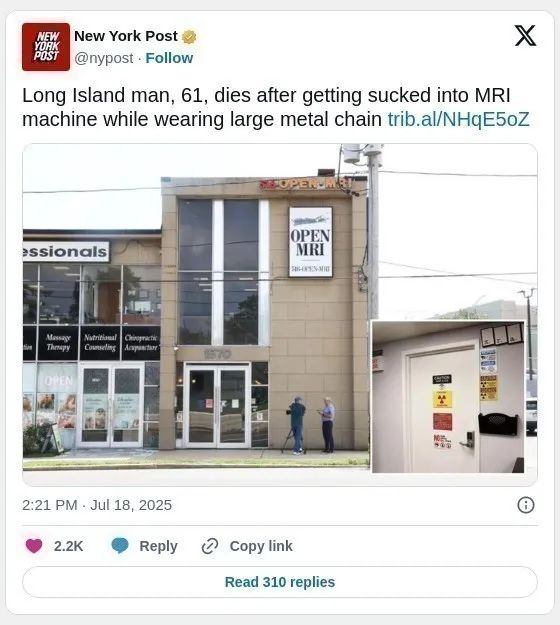This screenshot has height=625, width=560.
Task: Click the New York Post display name
Action: pyautogui.click(x=126, y=36)
